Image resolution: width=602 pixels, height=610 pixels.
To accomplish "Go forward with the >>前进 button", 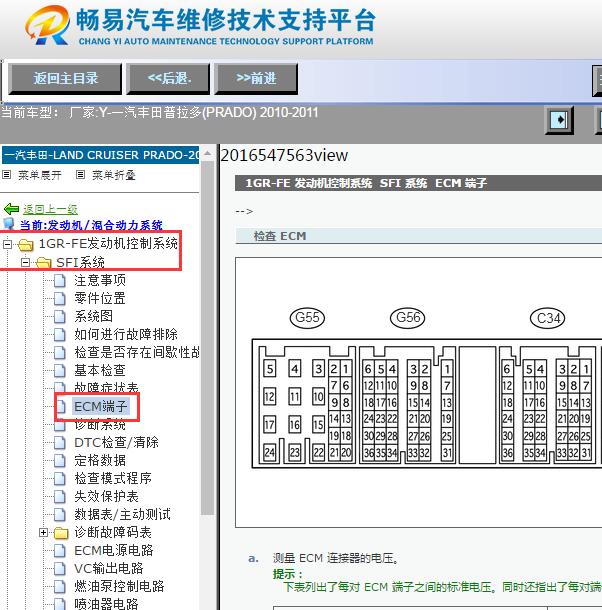I will 256,79.
